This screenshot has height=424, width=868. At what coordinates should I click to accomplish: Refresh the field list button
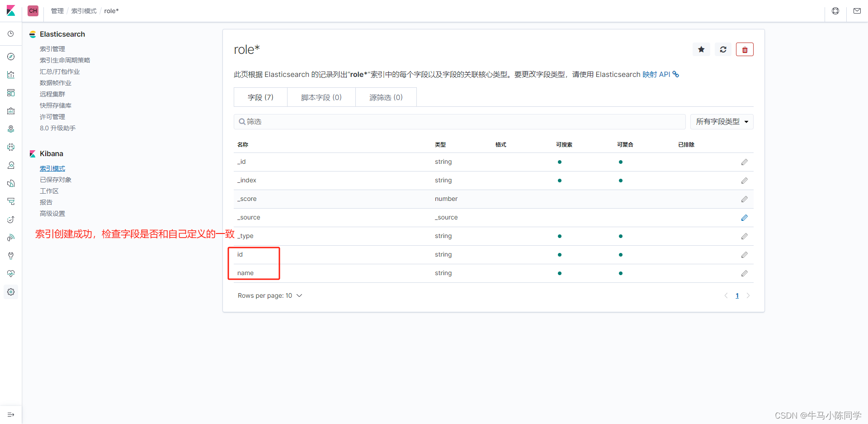point(723,49)
